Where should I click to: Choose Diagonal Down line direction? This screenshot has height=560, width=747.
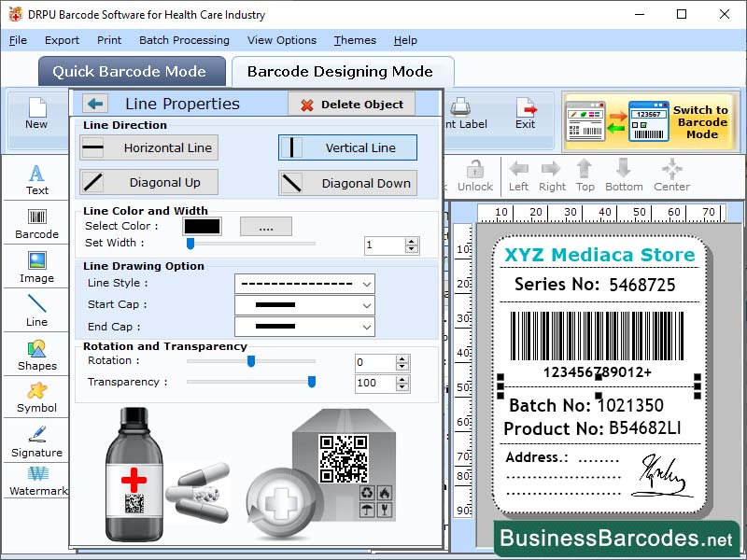347,183
